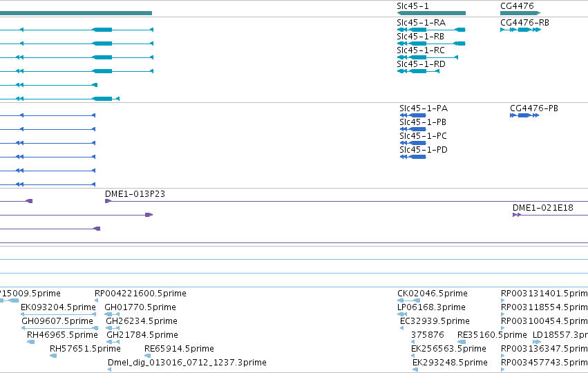Select the CK02046.5prime EST feature
This screenshot has height=373, width=588.
click(409, 300)
